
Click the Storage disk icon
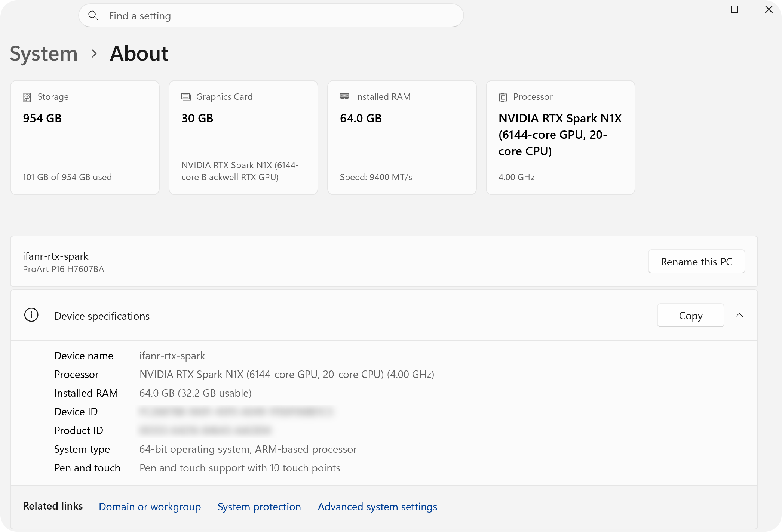27,97
